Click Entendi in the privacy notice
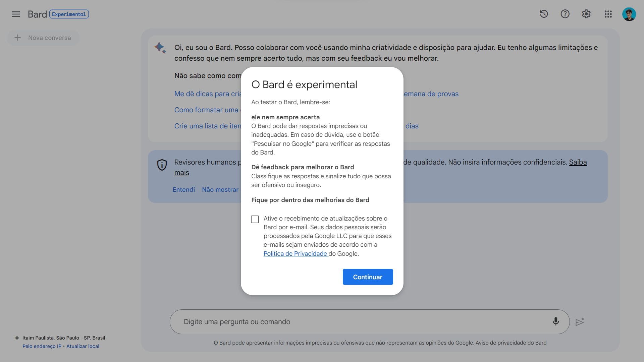 tap(183, 190)
